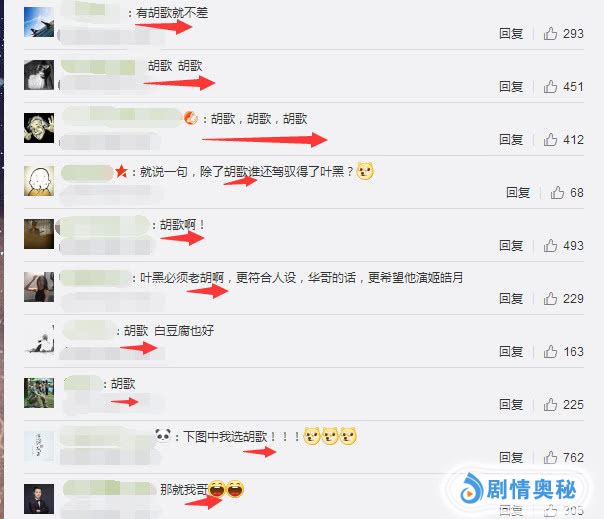Click thumbs-up beside 229 count

pos(550,298)
